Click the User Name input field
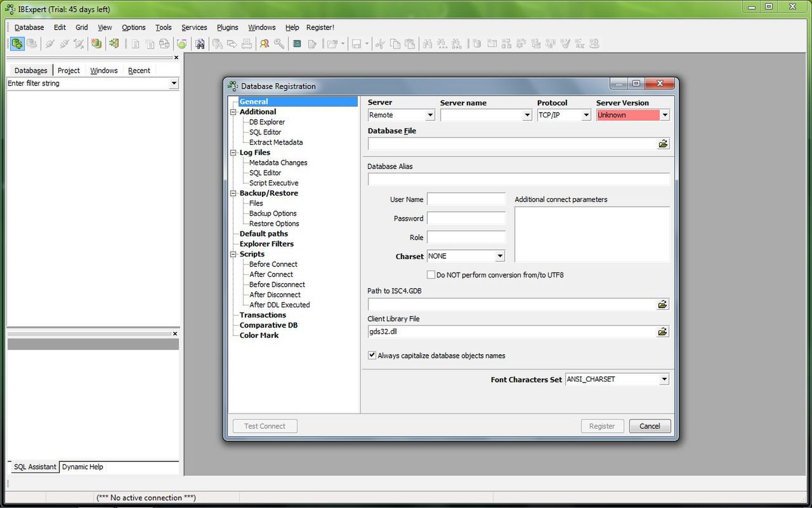The image size is (812, 508). click(466, 199)
